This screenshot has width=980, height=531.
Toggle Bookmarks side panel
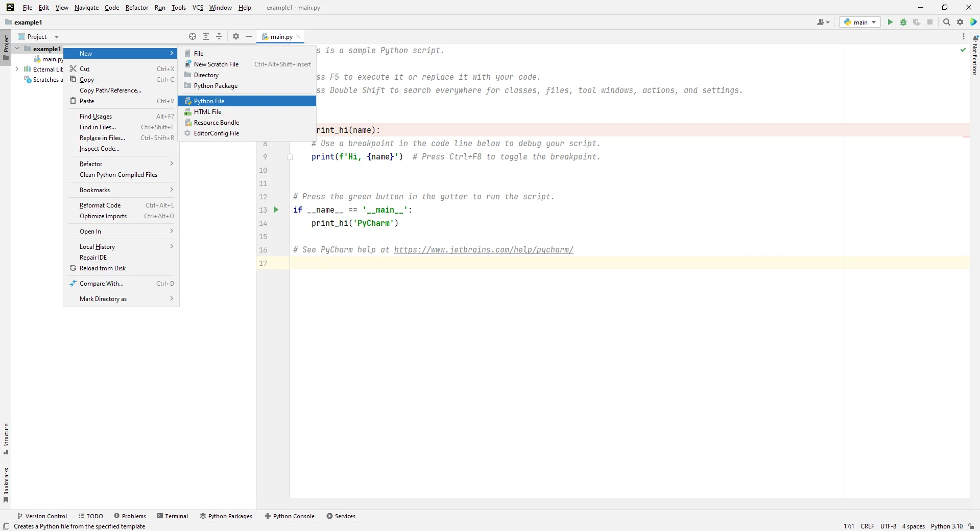(6, 486)
